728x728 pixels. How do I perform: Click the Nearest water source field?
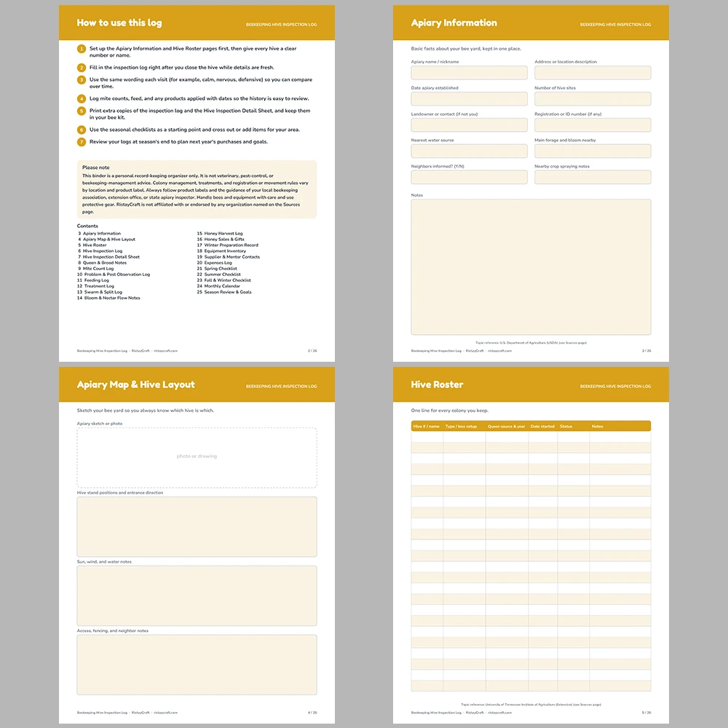coord(469,151)
